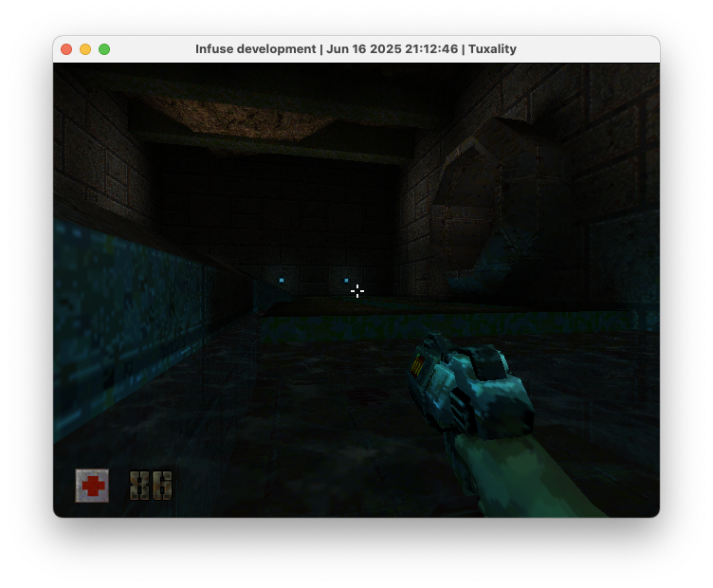
Task: Maximize the window with the green button
Action: click(104, 49)
